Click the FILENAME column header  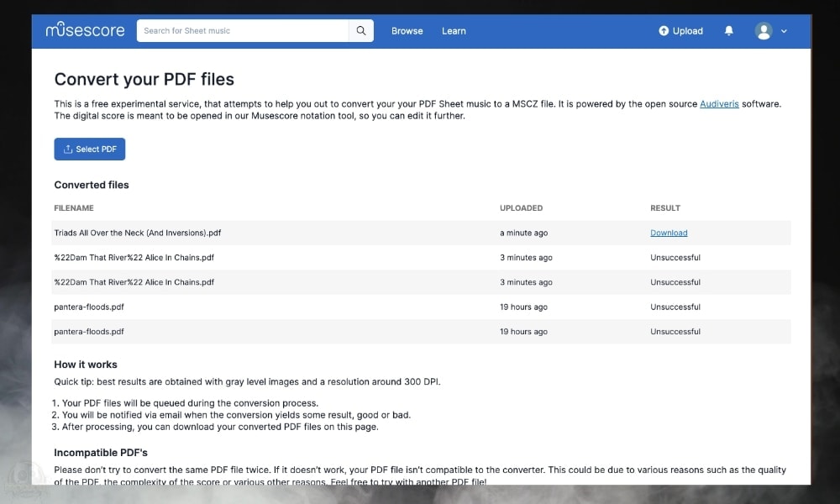74,207
